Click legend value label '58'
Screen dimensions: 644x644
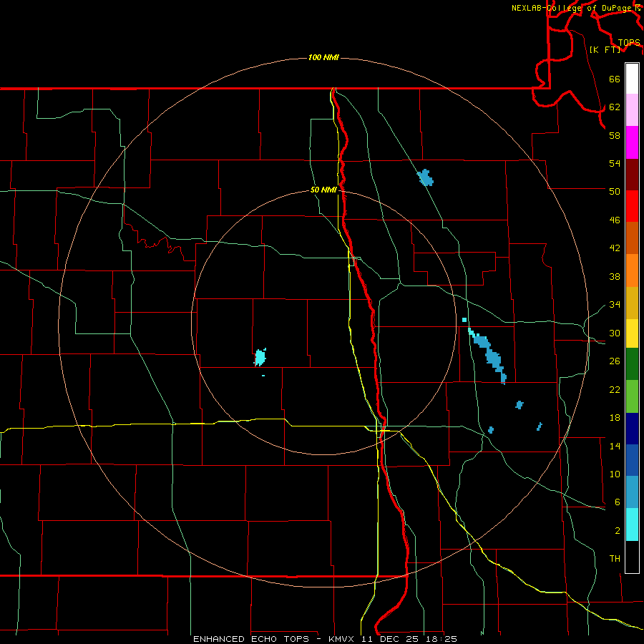tap(615, 135)
